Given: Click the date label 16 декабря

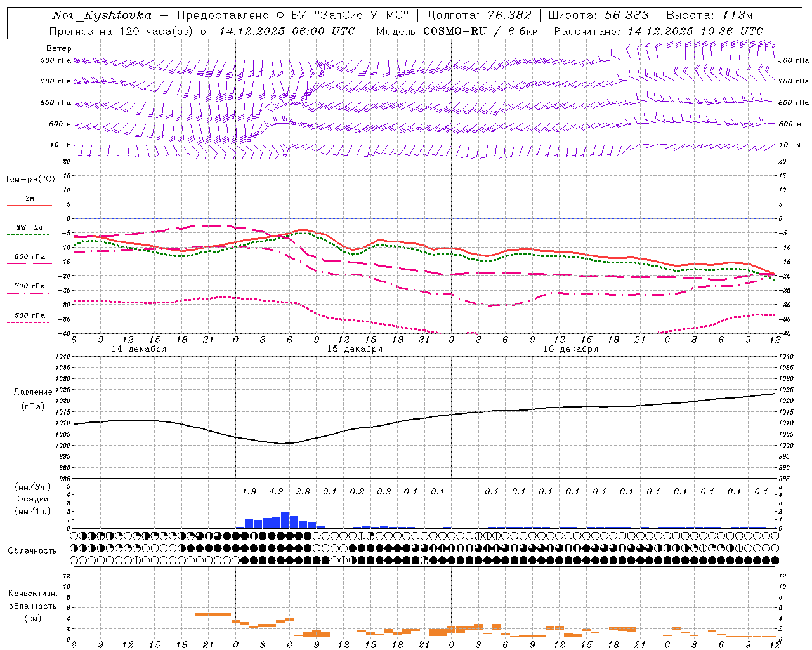Looking at the screenshot, I should pos(570,349).
